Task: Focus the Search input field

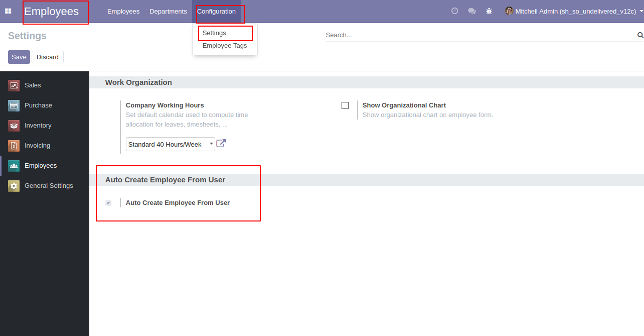Action: 480,35
